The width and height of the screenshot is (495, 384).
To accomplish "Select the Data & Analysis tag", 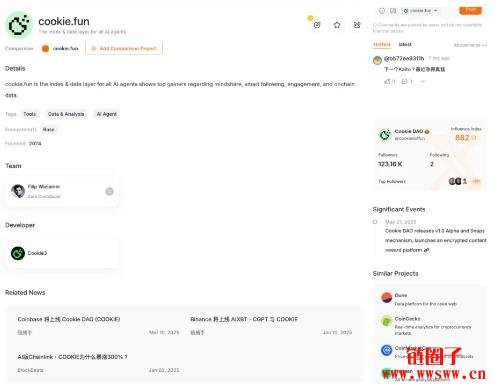I will (66, 114).
